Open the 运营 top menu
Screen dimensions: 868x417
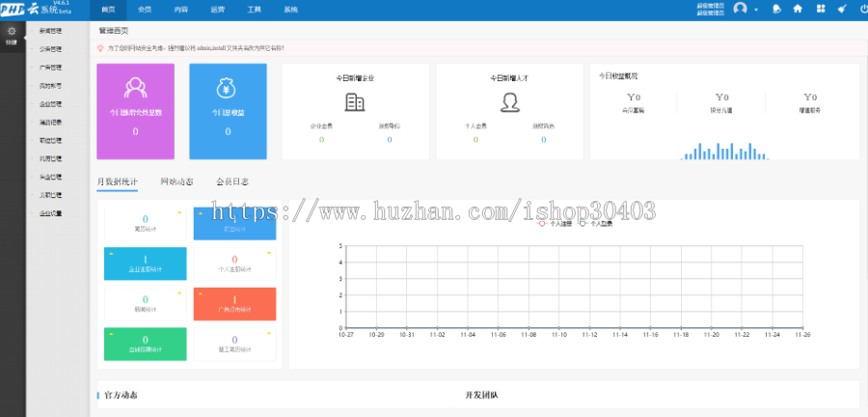click(218, 10)
